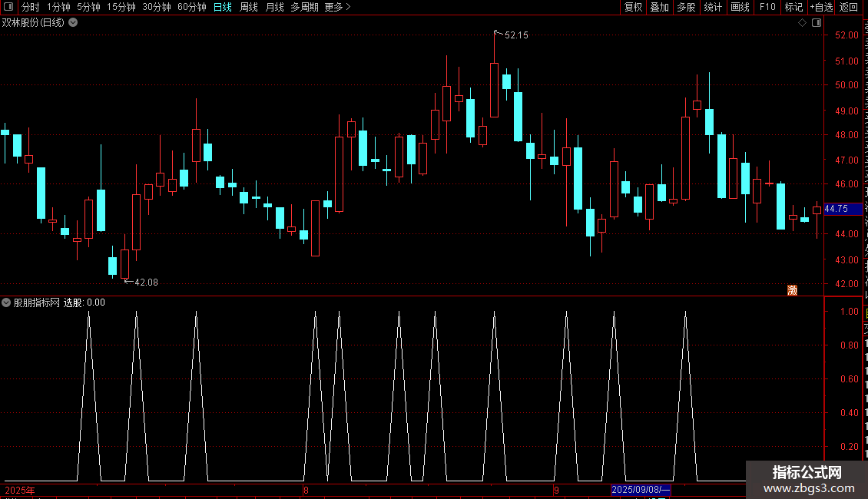This screenshot has height=499, width=868.
Task: Open the 统计 statistics tool
Action: point(713,7)
